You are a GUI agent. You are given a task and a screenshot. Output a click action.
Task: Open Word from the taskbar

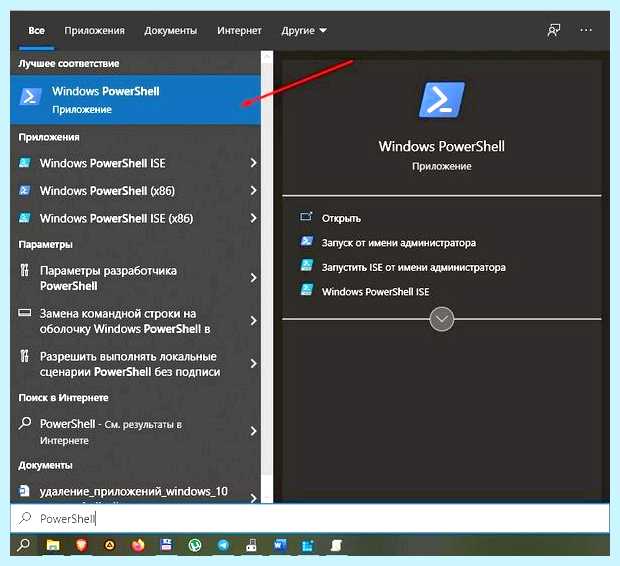[x=280, y=545]
